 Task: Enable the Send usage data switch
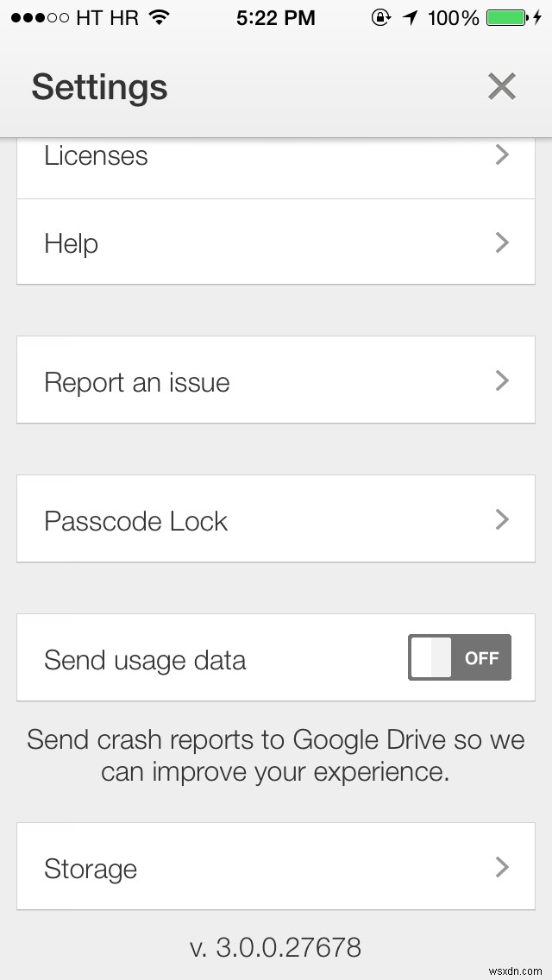coord(459,657)
